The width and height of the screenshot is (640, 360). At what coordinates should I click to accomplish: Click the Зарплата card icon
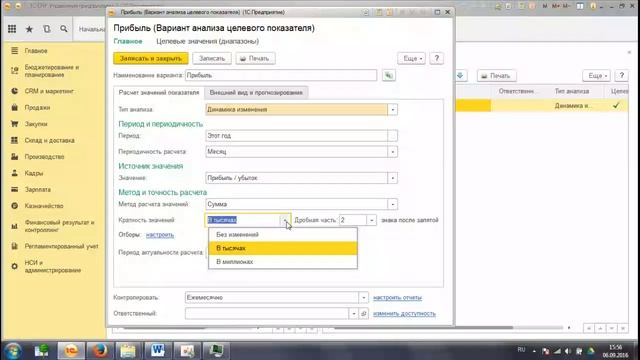coord(15,189)
